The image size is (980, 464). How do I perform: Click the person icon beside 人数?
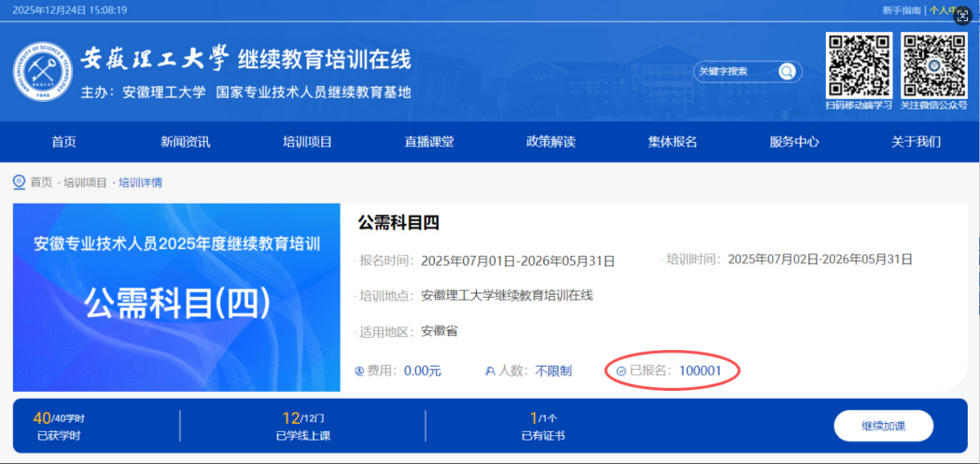click(x=490, y=371)
